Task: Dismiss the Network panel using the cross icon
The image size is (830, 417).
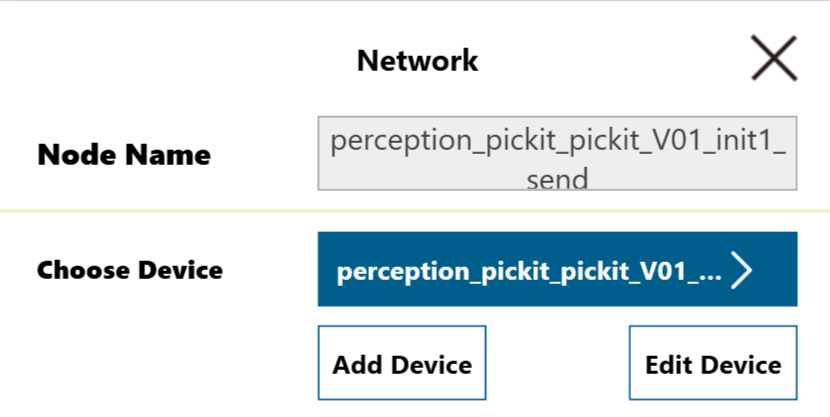Action: 774,59
